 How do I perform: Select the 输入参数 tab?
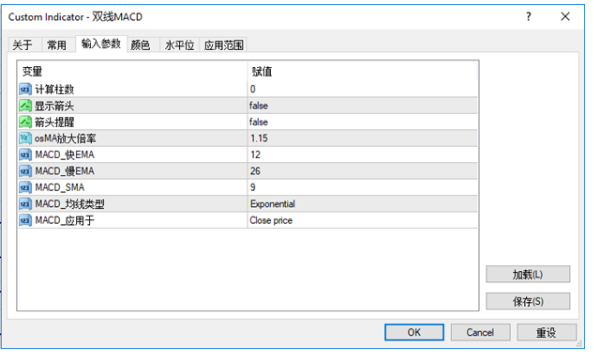(x=101, y=44)
